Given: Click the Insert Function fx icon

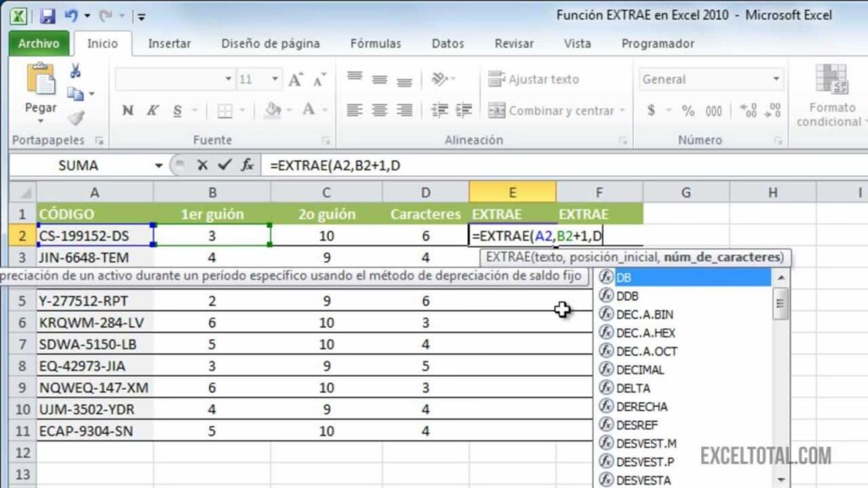Looking at the screenshot, I should pos(248,165).
